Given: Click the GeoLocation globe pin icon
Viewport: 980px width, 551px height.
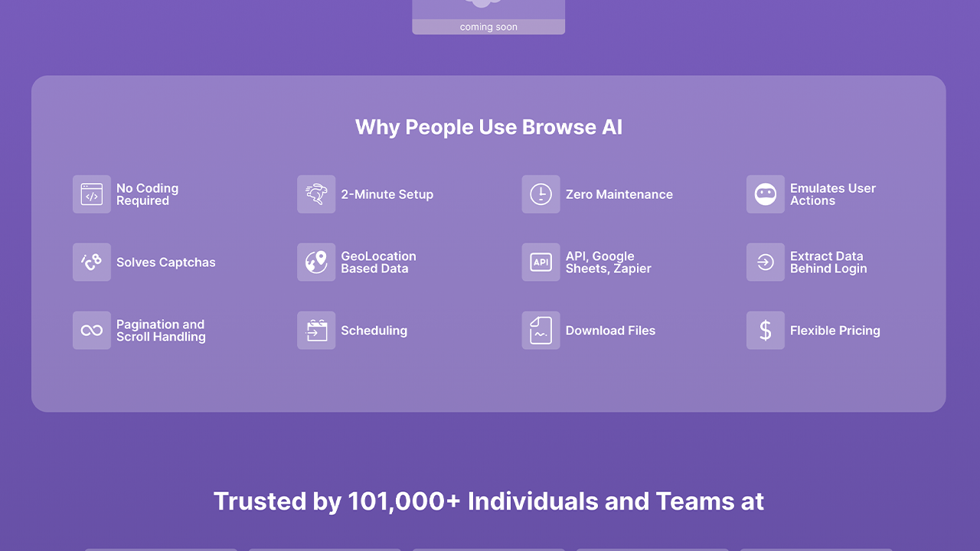Looking at the screenshot, I should [x=316, y=262].
